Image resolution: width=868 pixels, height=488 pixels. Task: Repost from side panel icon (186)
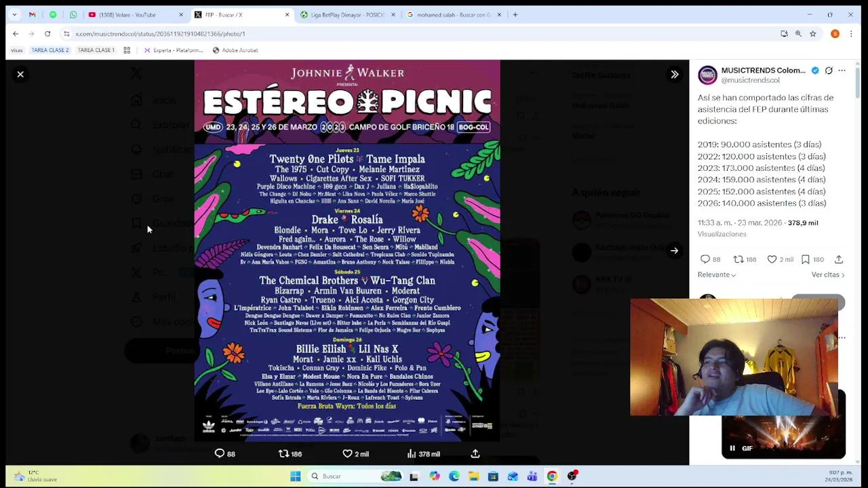coord(745,259)
